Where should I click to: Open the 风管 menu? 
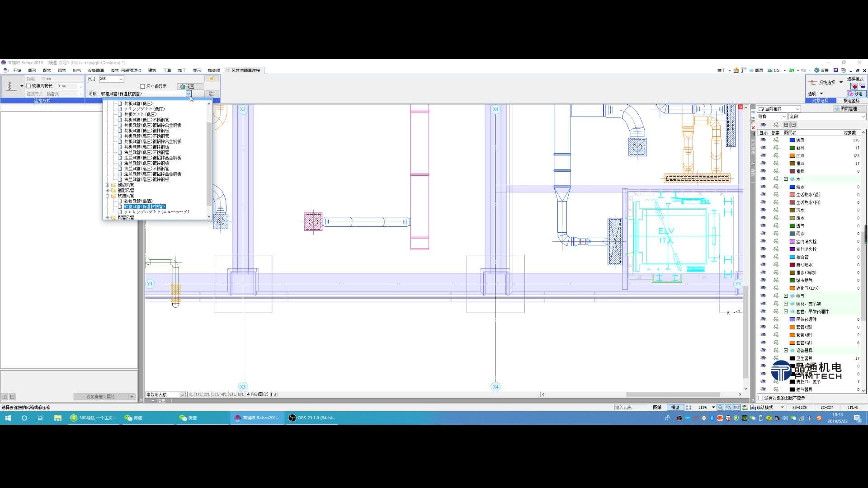coord(62,70)
